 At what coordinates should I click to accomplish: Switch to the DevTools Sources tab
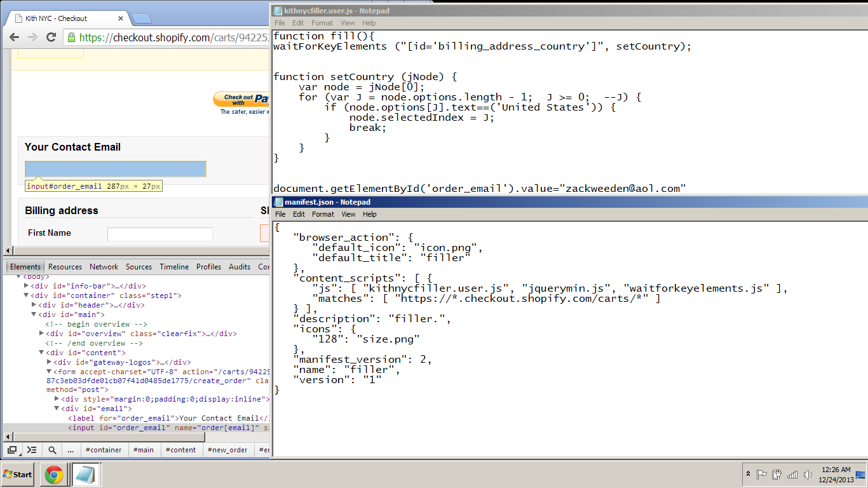tap(139, 267)
